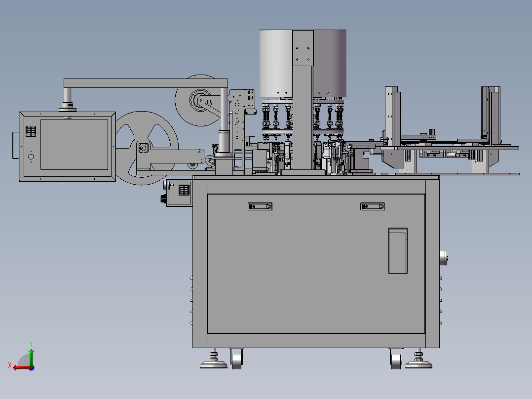Select the round knob on cabinet's right side
Image resolution: width=532 pixels, height=399 pixels.
coord(444,258)
